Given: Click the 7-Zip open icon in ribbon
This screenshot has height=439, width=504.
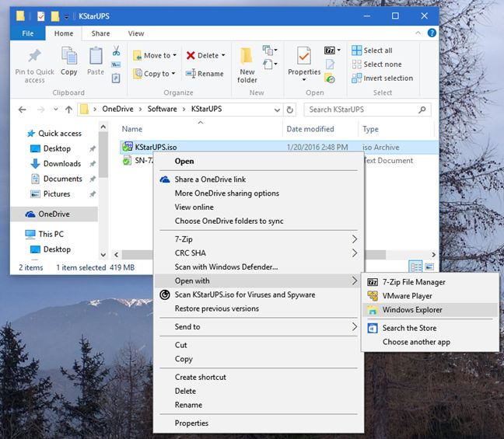Looking at the screenshot, I should click(x=330, y=51).
